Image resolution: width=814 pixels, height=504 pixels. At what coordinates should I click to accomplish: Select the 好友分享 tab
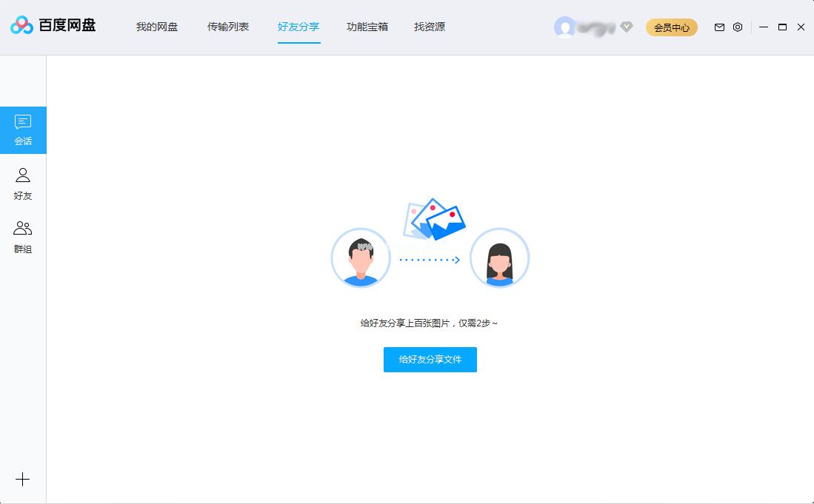pos(298,26)
